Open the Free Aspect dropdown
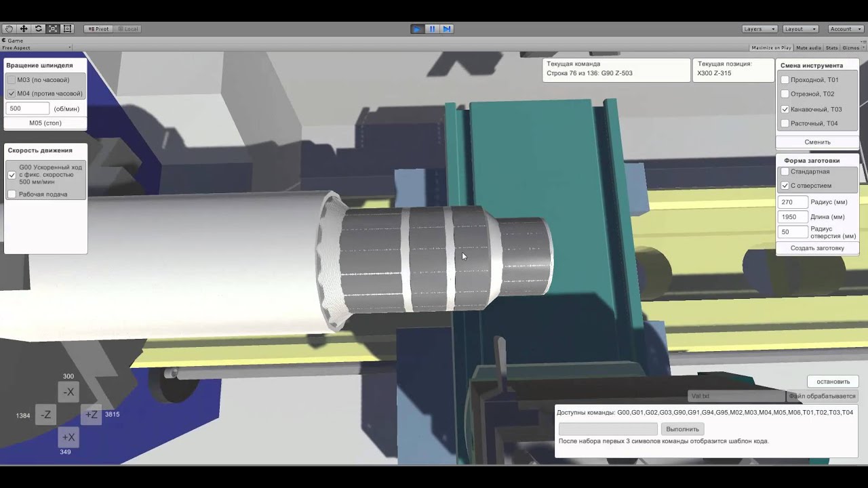The image size is (868, 488). coord(37,48)
